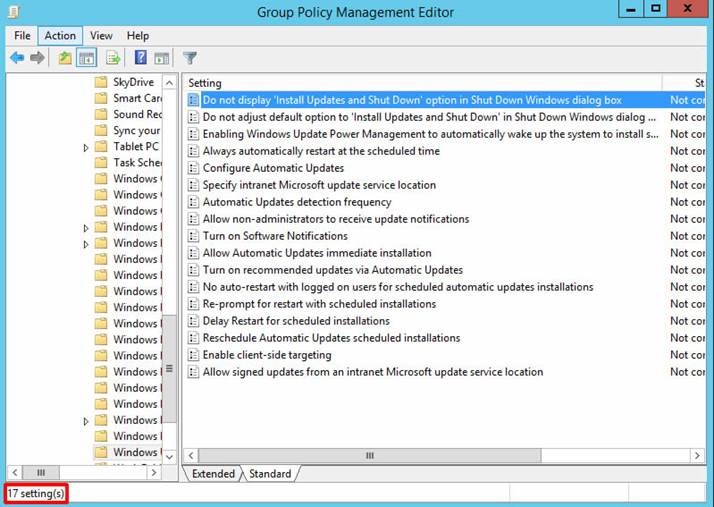Open the View menu
This screenshot has height=507, width=714.
(101, 36)
